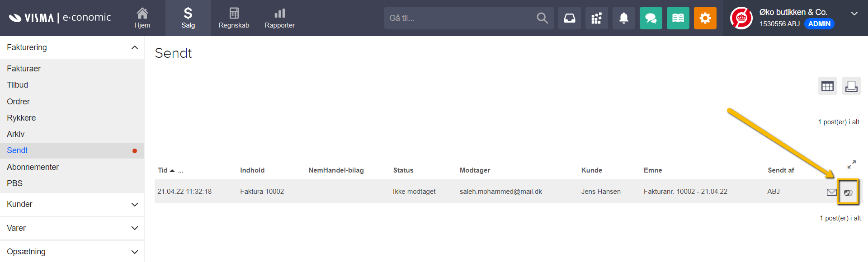Open the green chat support icon
The height and width of the screenshot is (262, 868).
point(651,18)
